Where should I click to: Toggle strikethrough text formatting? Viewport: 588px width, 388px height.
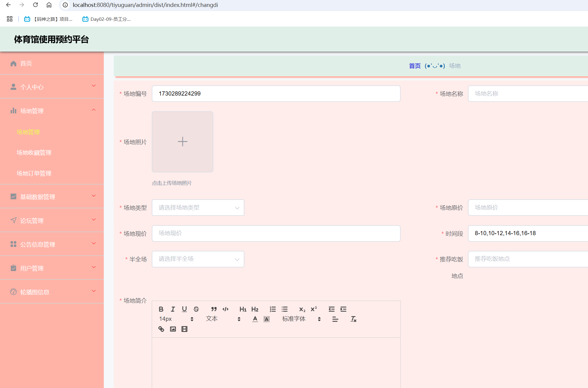[196, 309]
